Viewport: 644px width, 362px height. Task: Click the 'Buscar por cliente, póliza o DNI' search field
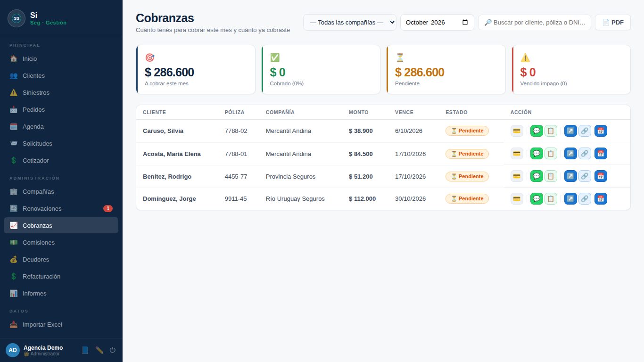(x=535, y=22)
